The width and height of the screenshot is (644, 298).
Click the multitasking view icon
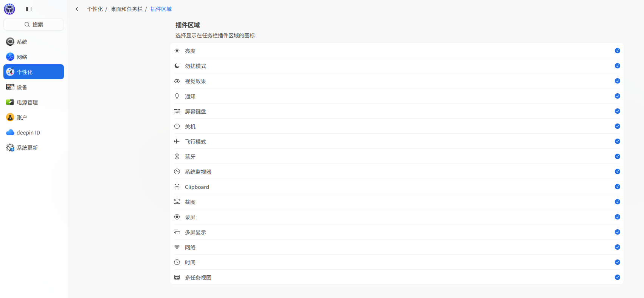click(177, 277)
